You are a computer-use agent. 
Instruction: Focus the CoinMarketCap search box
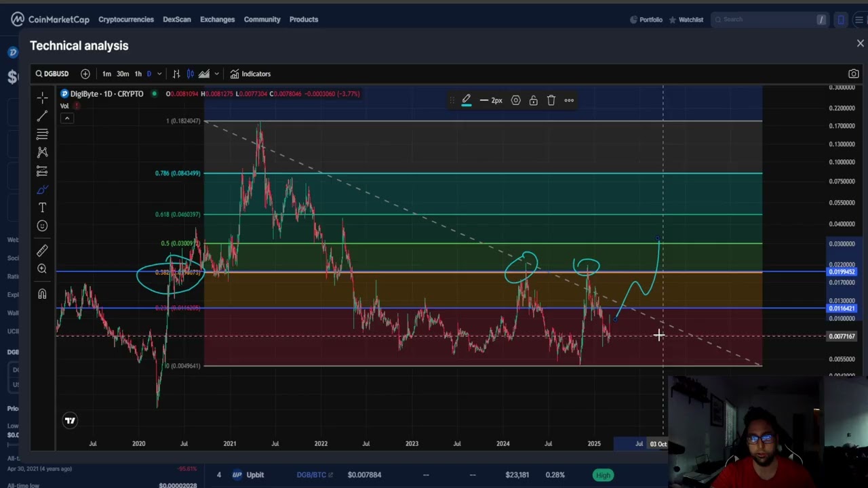(769, 20)
